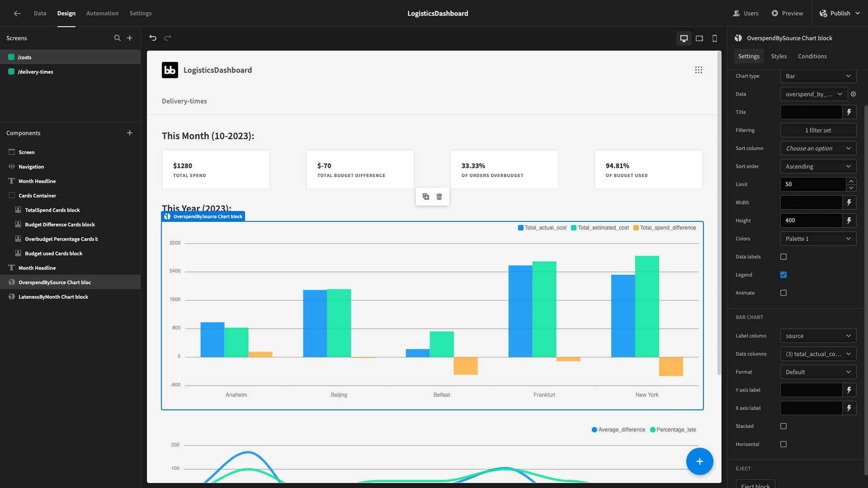Click the Preview button
868x488 pixels.
point(787,14)
